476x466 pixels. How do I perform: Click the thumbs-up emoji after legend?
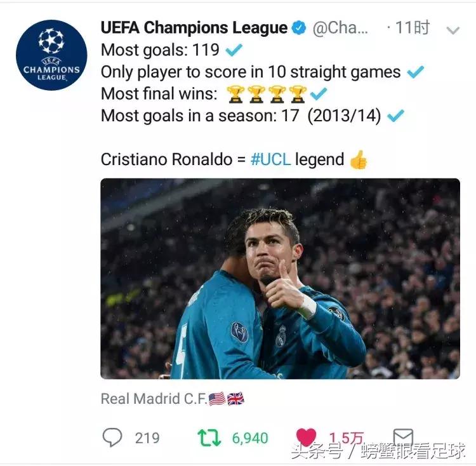click(x=359, y=160)
